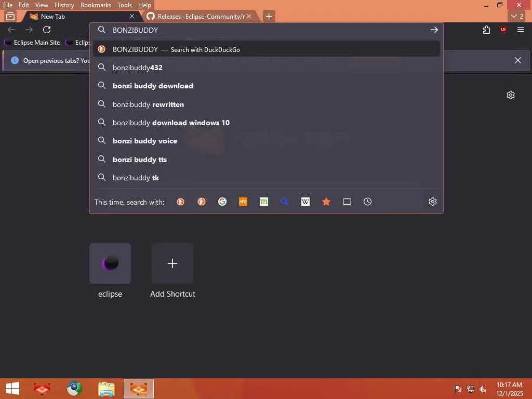Open the Edit menu

coord(23,5)
